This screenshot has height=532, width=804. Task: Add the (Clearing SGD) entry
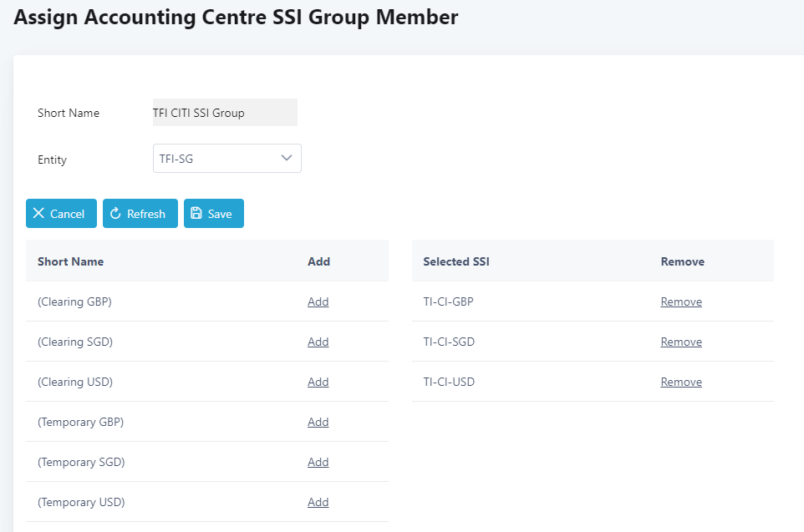(318, 342)
